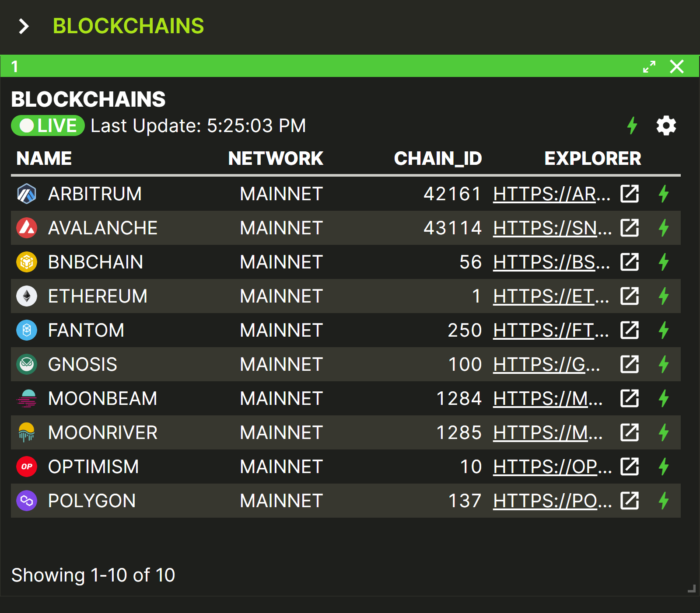Open the BNBChain explorer HTTPS link
The width and height of the screenshot is (700, 613).
551,262
